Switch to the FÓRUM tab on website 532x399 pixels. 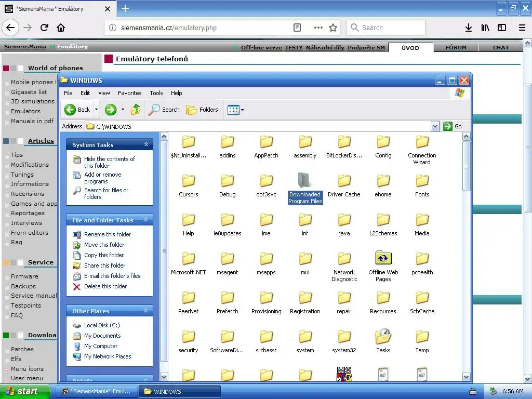point(456,47)
